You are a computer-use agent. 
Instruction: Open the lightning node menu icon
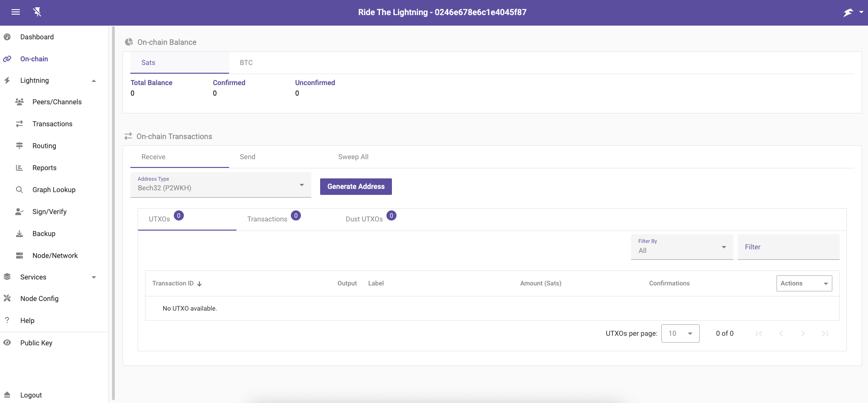click(x=848, y=12)
